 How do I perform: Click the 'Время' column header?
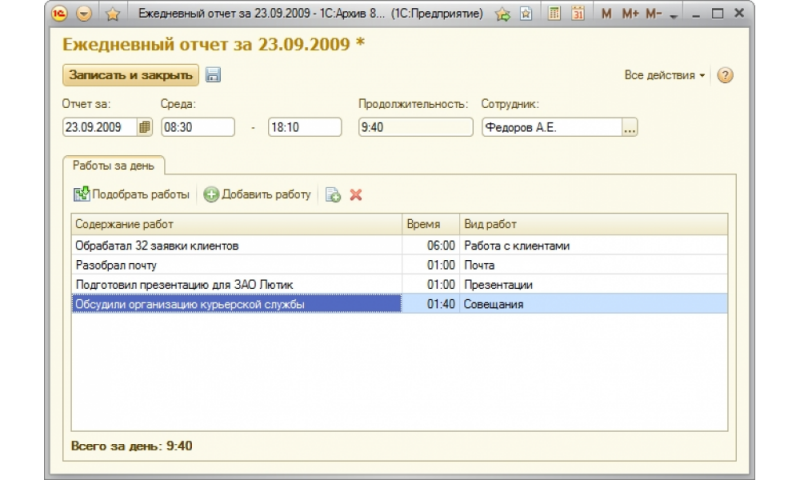pos(430,224)
